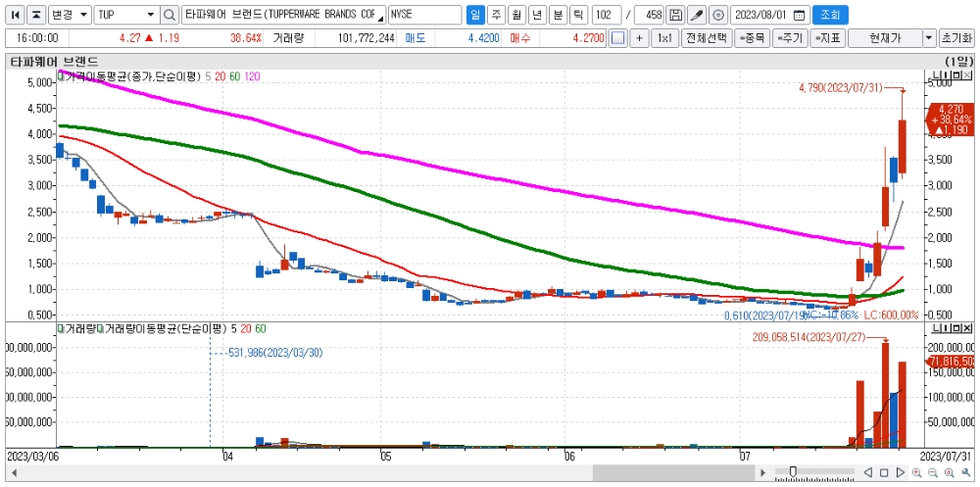Toggle the square checkbox left of the plus button

[x=617, y=38]
